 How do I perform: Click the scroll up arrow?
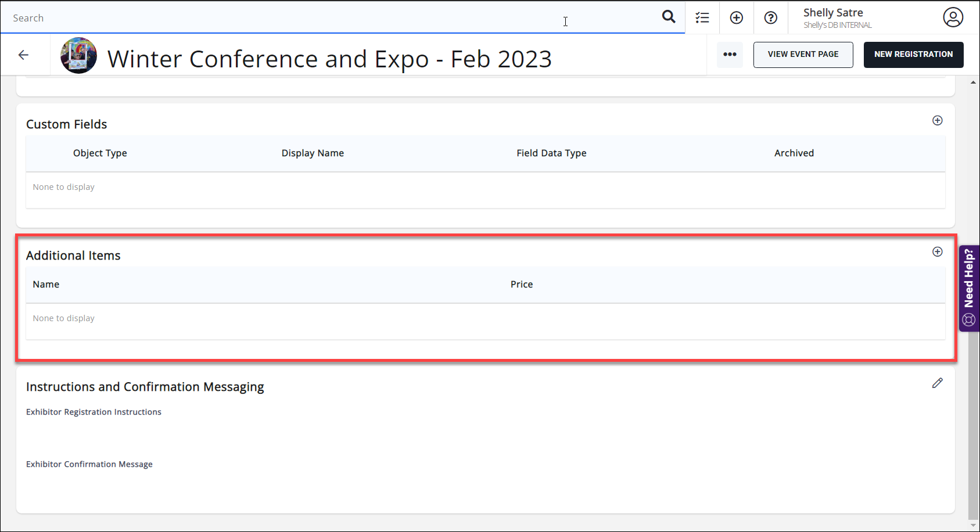coord(973,82)
